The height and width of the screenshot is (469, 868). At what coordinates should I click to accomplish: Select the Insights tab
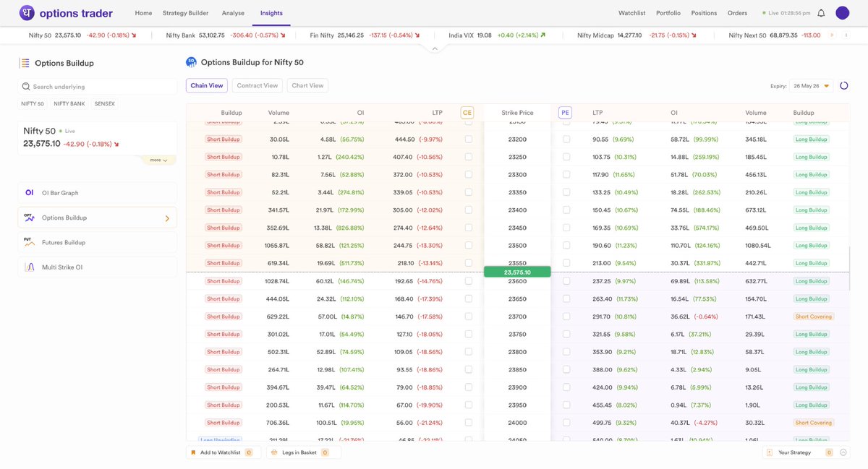click(x=271, y=13)
